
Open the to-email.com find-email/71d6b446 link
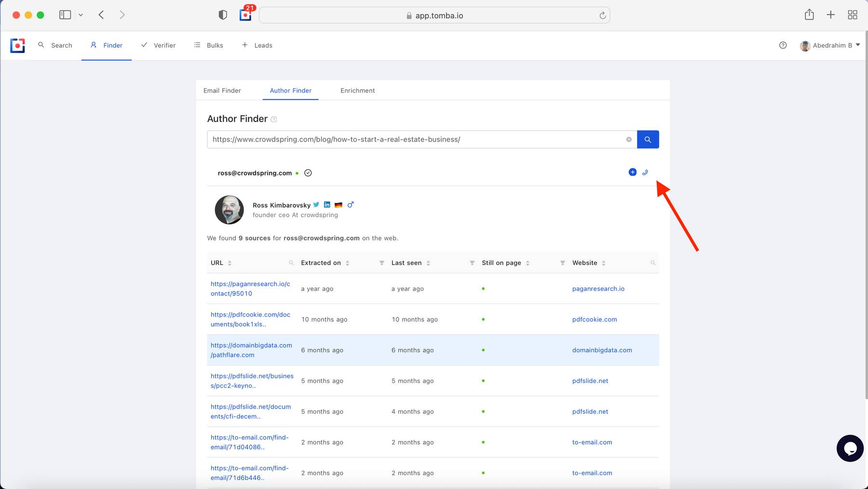(249, 473)
